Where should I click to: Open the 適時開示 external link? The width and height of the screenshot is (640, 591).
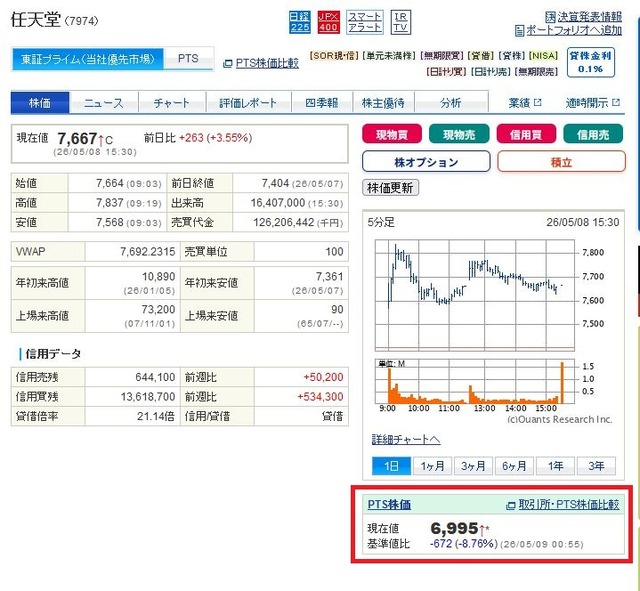[592, 103]
